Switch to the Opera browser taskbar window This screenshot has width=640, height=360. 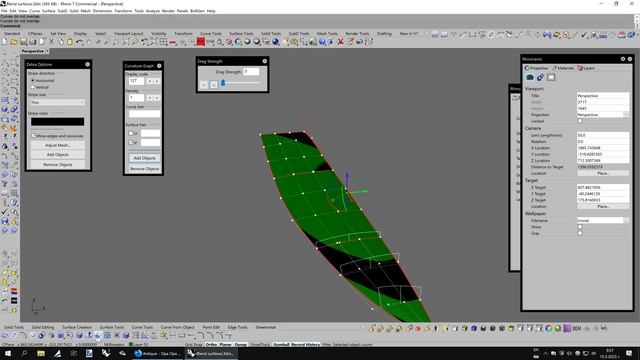pos(157,353)
